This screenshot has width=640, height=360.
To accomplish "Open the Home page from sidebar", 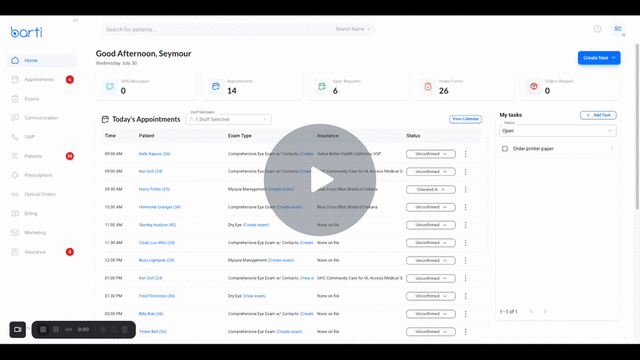I will click(x=41, y=60).
